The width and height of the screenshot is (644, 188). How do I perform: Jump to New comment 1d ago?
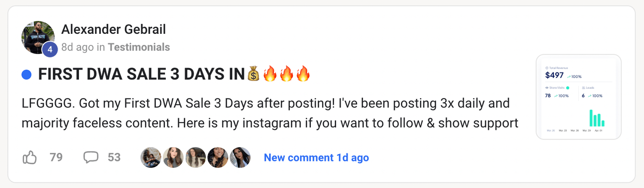coord(316,158)
